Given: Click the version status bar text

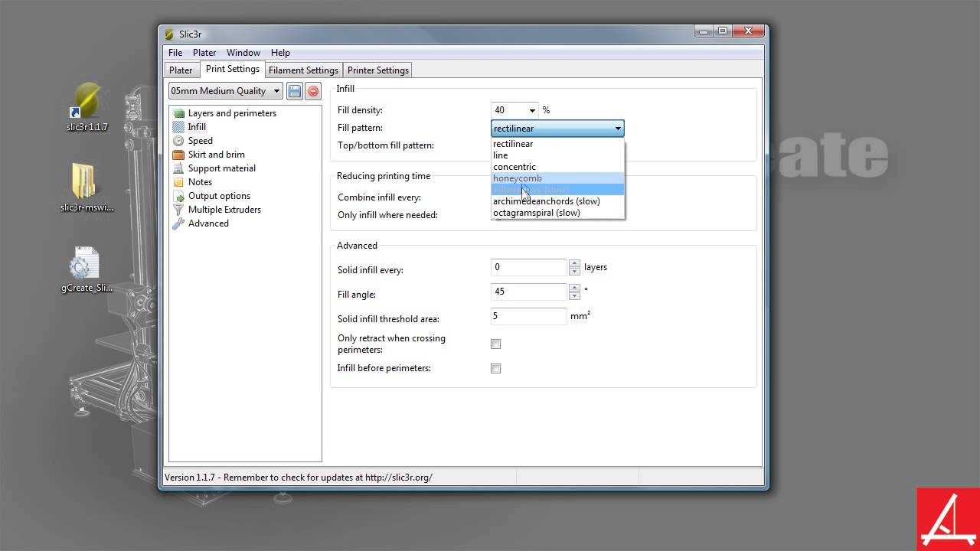Looking at the screenshot, I should click(x=299, y=478).
